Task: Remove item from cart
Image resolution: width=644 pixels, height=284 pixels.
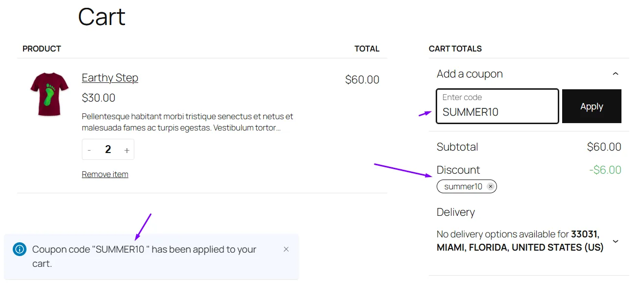Action: [105, 174]
